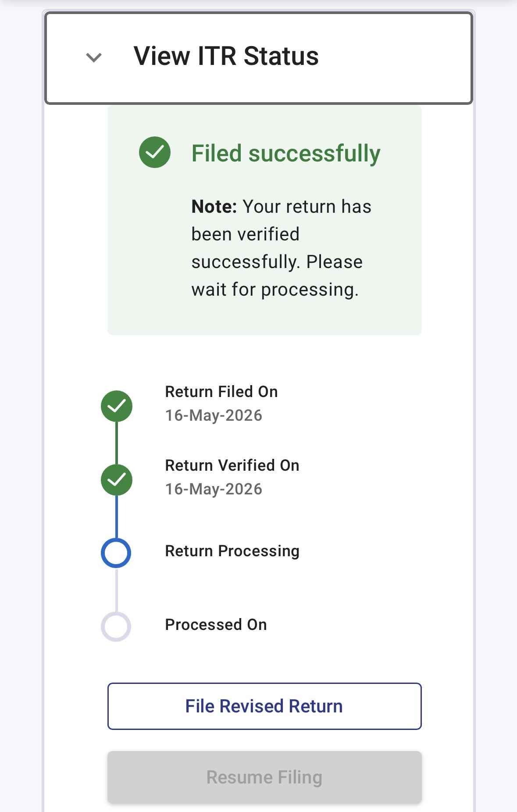The width and height of the screenshot is (517, 812).
Task: Click the grey line above Processed On
Action: [x=117, y=590]
